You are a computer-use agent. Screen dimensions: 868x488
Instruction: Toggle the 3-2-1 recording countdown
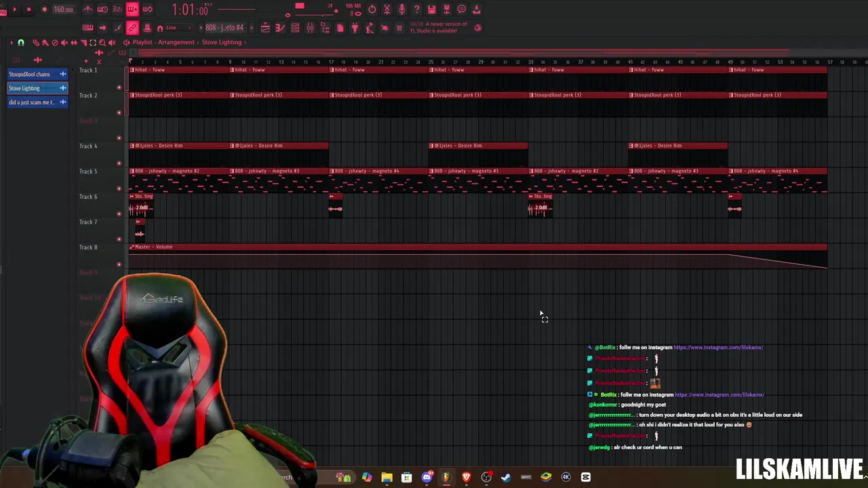pyautogui.click(x=117, y=9)
